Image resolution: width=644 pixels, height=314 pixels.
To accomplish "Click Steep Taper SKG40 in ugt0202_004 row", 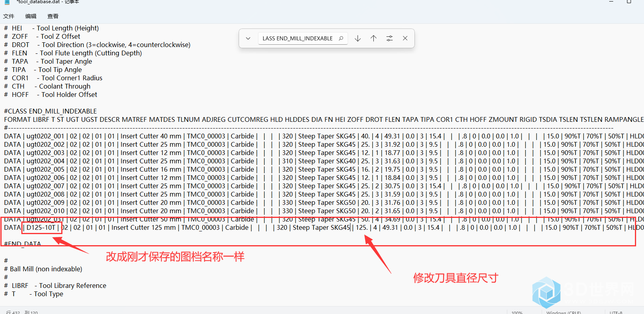I will (x=327, y=161).
